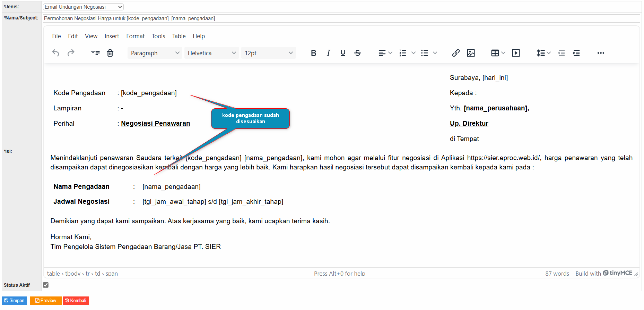Click the Simpan button

15,301
